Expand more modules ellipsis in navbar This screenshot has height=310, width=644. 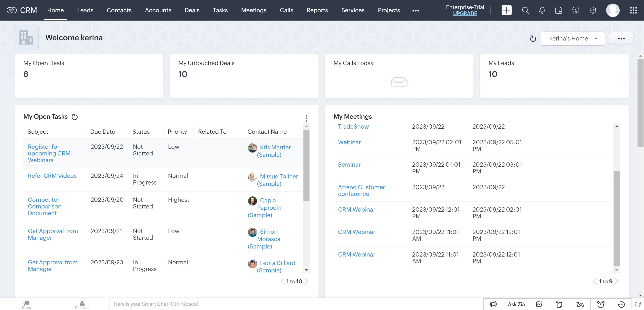click(x=415, y=11)
